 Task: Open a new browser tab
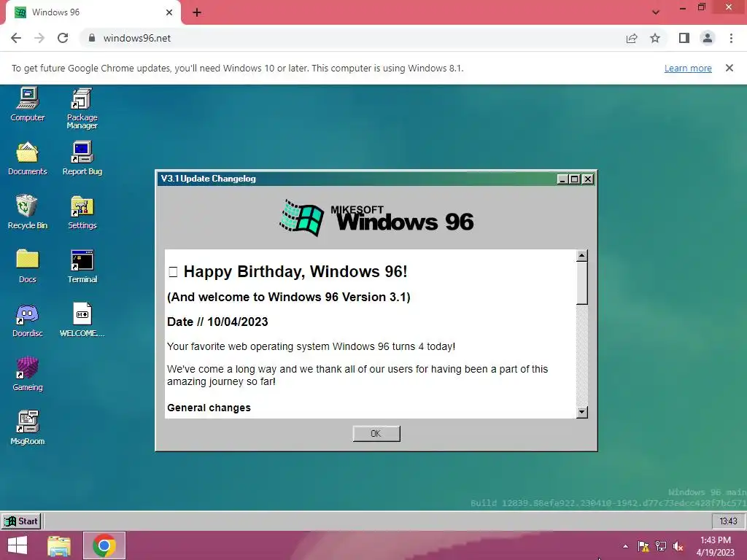pyautogui.click(x=197, y=12)
